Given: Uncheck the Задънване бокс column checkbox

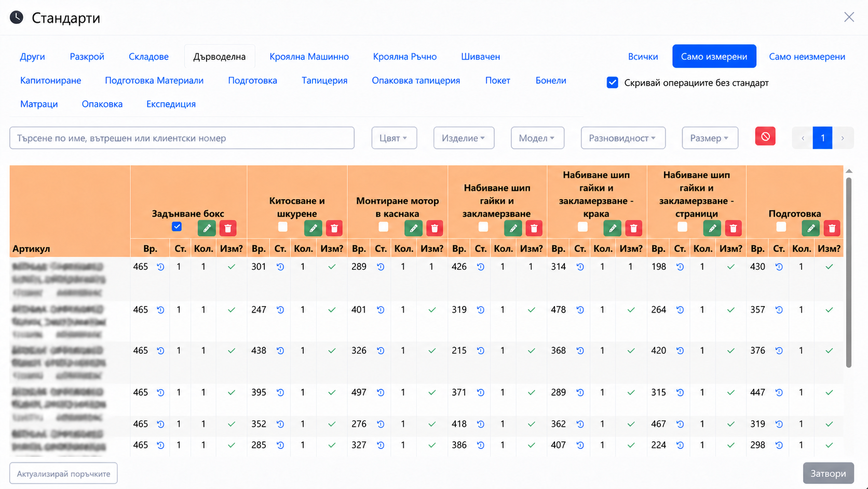Looking at the screenshot, I should 177,227.
